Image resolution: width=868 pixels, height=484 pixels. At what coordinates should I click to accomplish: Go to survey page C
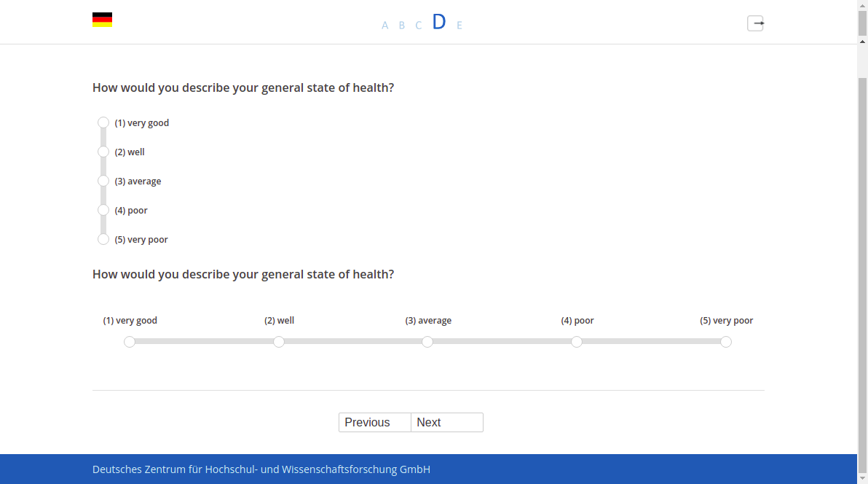coord(419,25)
